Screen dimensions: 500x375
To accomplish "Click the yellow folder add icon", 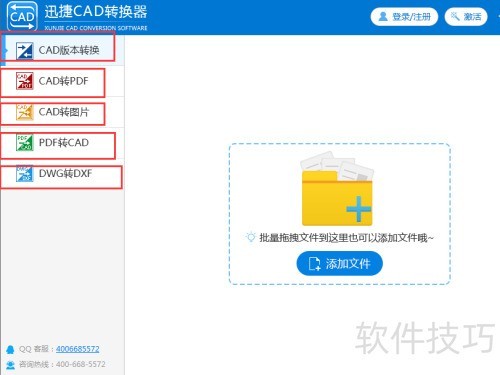I will coord(337,189).
